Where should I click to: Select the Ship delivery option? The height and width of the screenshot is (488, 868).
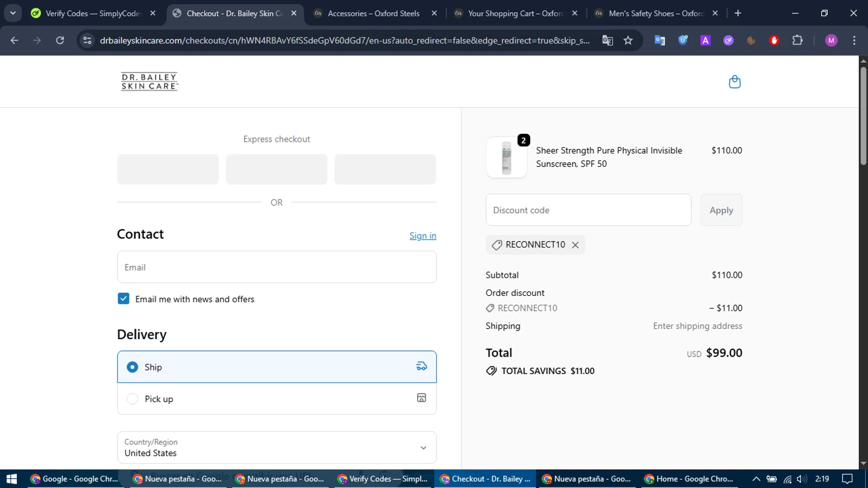point(277,367)
